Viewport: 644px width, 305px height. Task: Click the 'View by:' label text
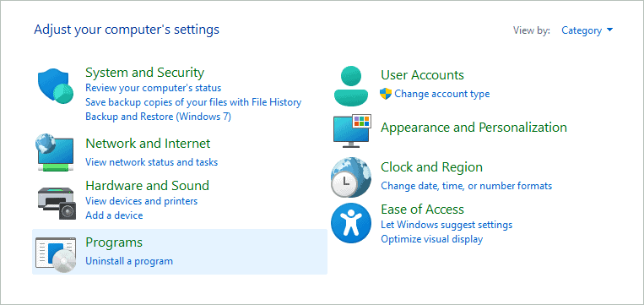coord(532,30)
